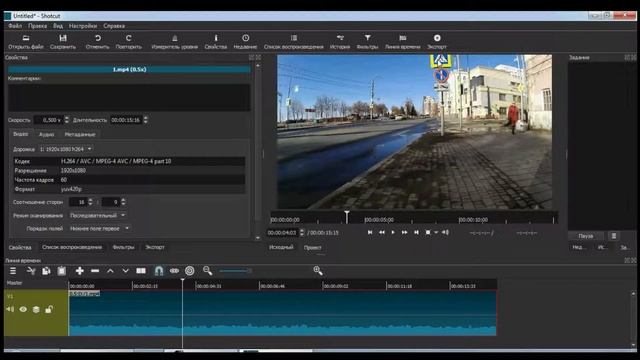Screen dimensions: 640x360
Task: Cut the selected clip in the timeline
Action: click(31, 271)
